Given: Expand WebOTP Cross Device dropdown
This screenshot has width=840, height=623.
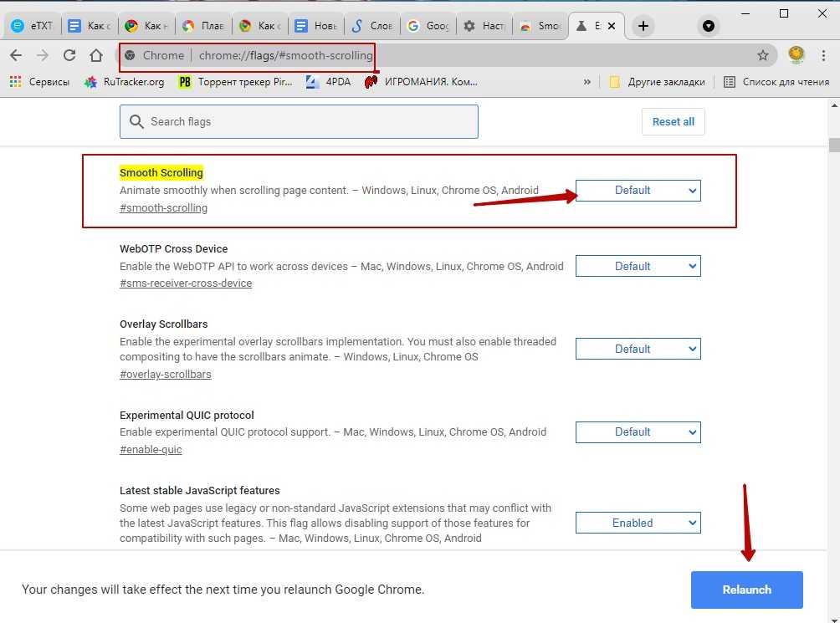Looking at the screenshot, I should [x=638, y=266].
